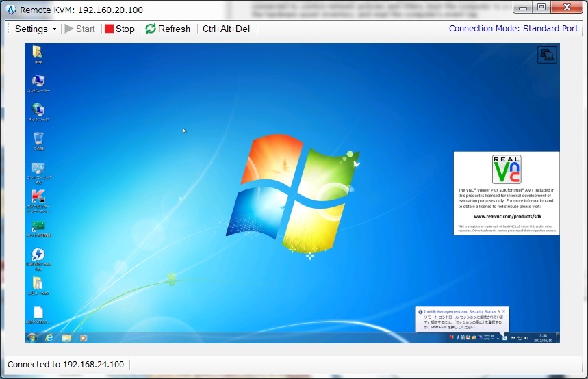
Task: Click the remote display toggle icon top-right of desktop
Action: (547, 55)
